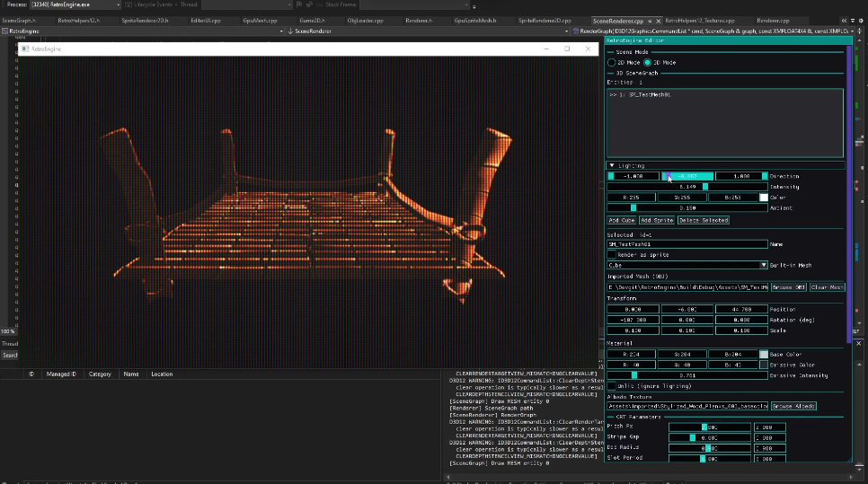The width and height of the screenshot is (868, 484).
Task: Select the 3D Mode radio button
Action: [x=647, y=62]
